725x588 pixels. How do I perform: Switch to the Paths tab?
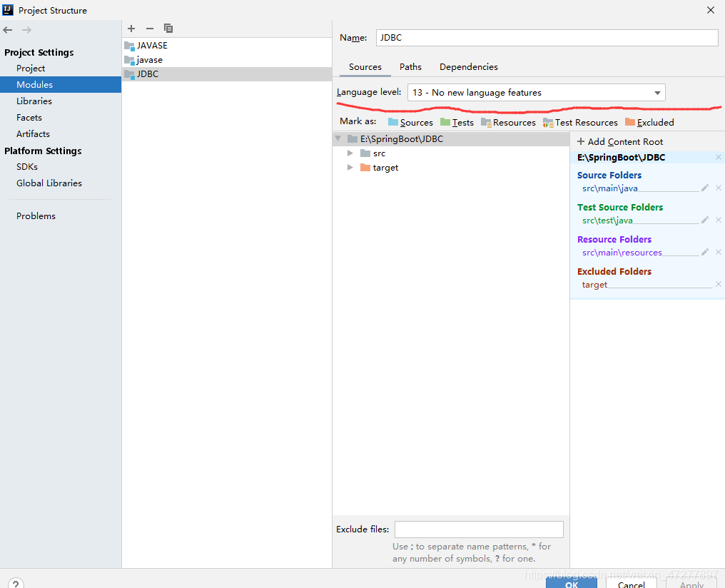pos(410,67)
